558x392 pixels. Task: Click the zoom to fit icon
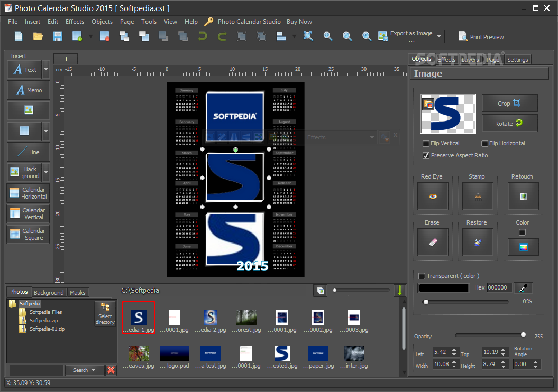(308, 36)
